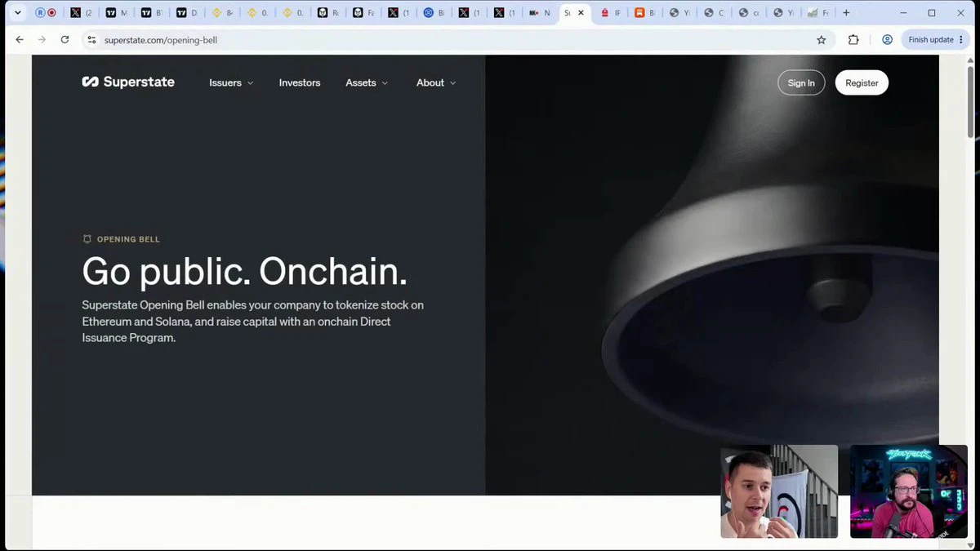This screenshot has width=980, height=551.
Task: Switch to the globe tab labeled C
Action: click(715, 13)
